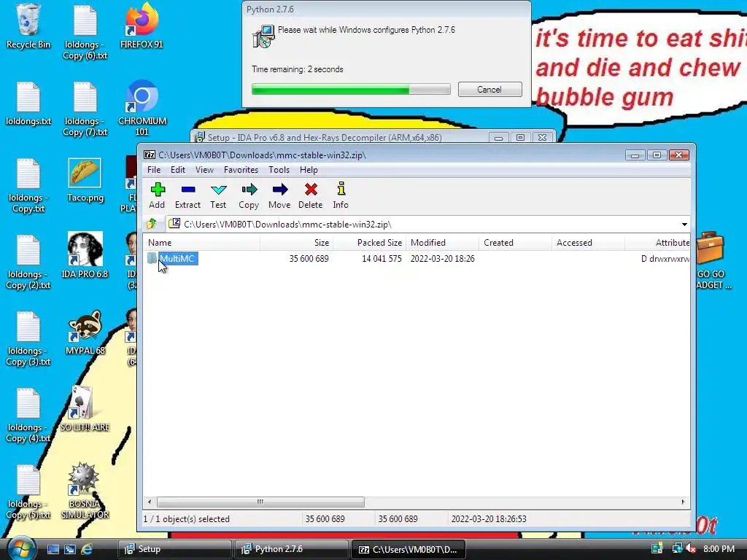The height and width of the screenshot is (560, 747).
Task: Expand the address path dropdown arrow
Action: (x=684, y=225)
